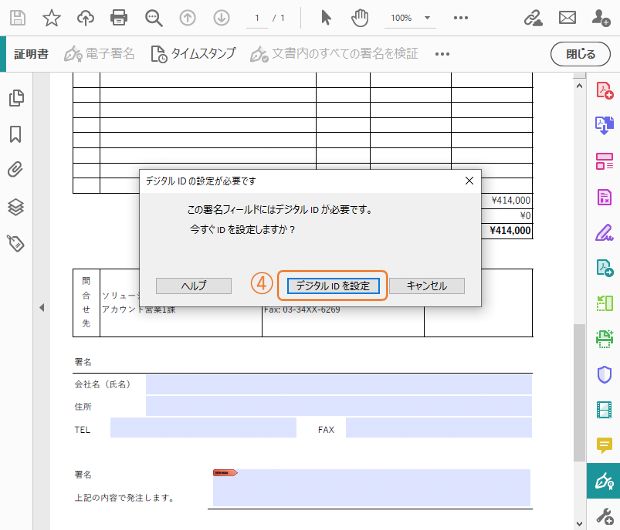Click the signature field beside 署名
The height and width of the screenshot is (530, 620).
click(x=371, y=487)
